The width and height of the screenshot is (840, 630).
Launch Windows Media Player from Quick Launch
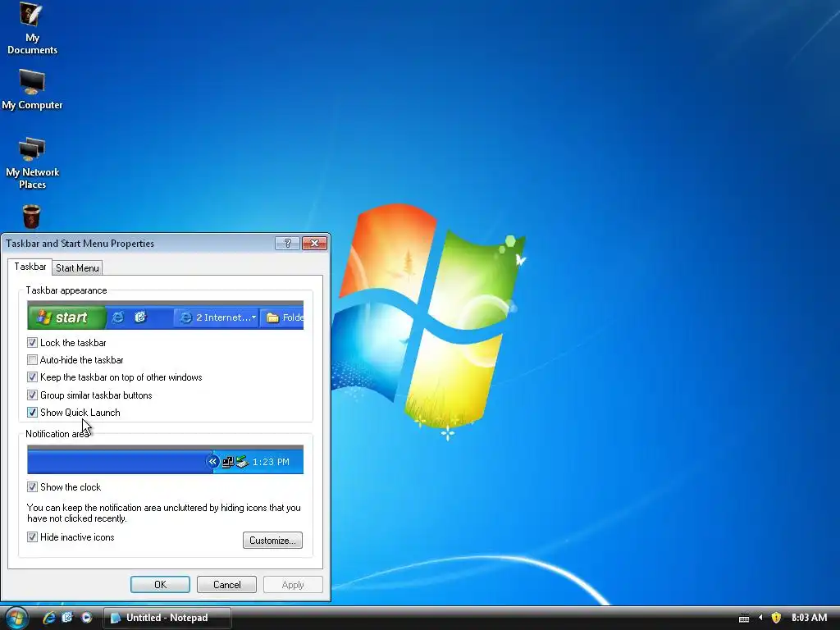pyautogui.click(x=86, y=618)
